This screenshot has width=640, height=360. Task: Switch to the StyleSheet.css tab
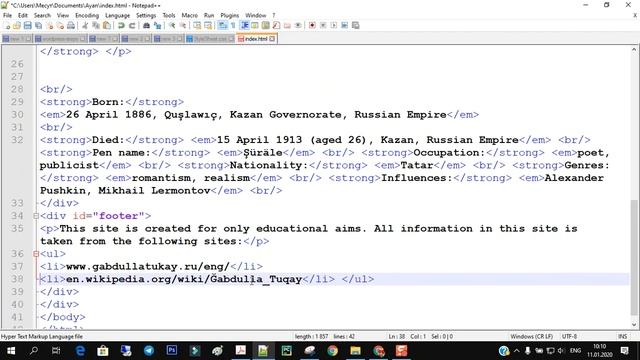click(x=211, y=39)
